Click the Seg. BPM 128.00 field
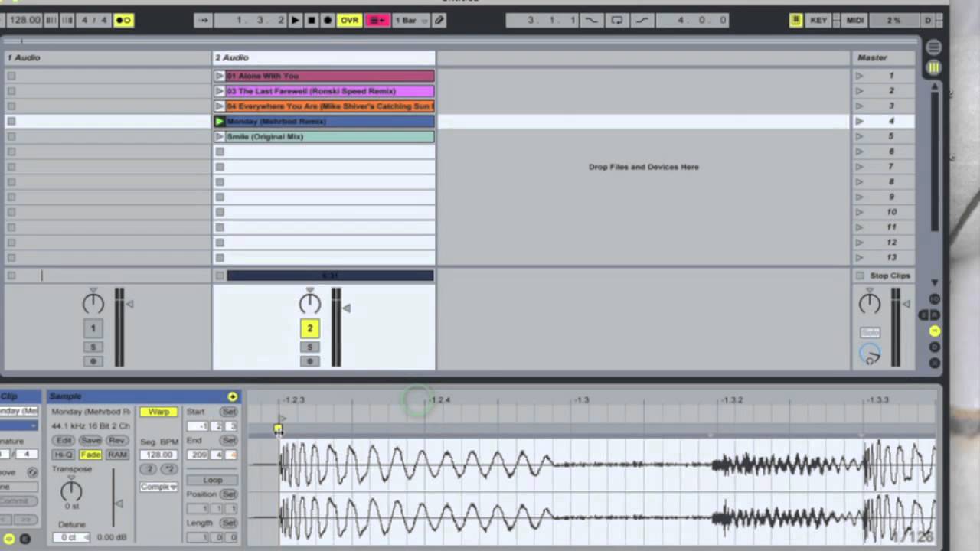980x551 pixels. 158,455
